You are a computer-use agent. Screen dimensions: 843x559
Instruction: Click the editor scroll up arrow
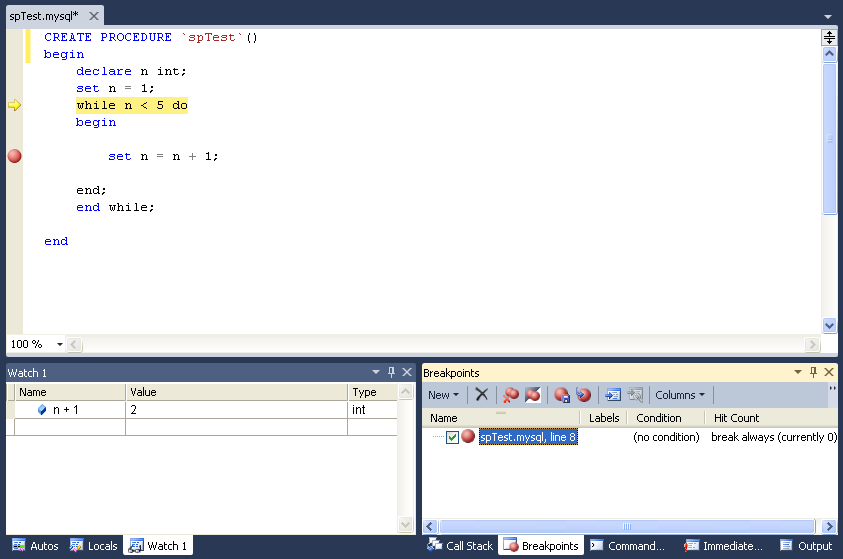pyautogui.click(x=829, y=54)
